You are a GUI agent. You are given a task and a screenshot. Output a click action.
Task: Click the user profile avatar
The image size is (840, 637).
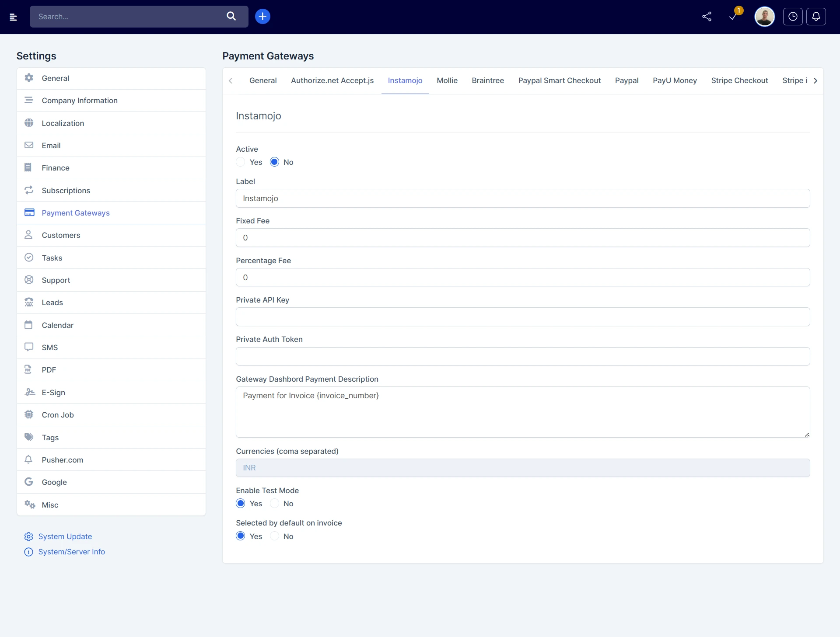click(764, 17)
